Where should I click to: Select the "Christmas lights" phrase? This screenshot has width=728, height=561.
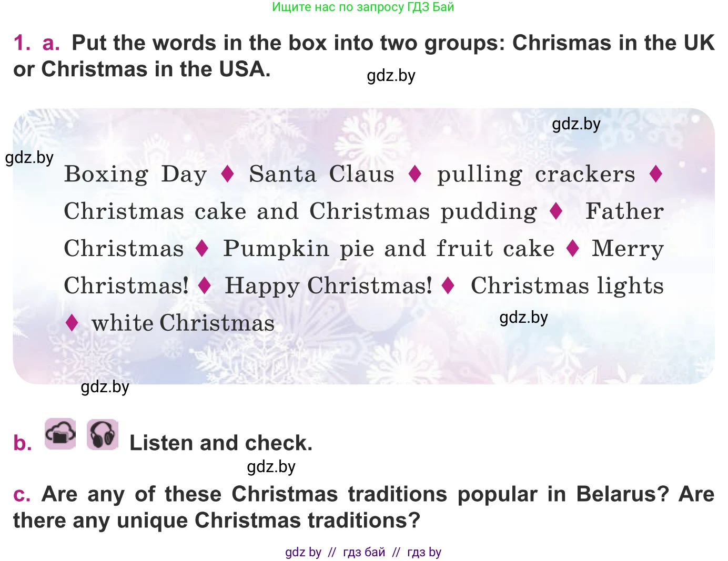tap(567, 286)
